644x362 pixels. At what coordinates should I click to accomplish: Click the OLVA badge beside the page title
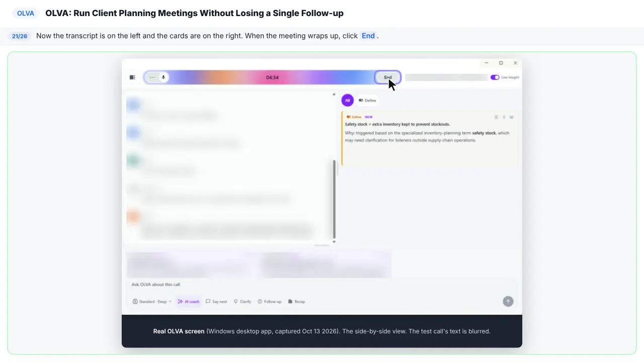[26, 14]
